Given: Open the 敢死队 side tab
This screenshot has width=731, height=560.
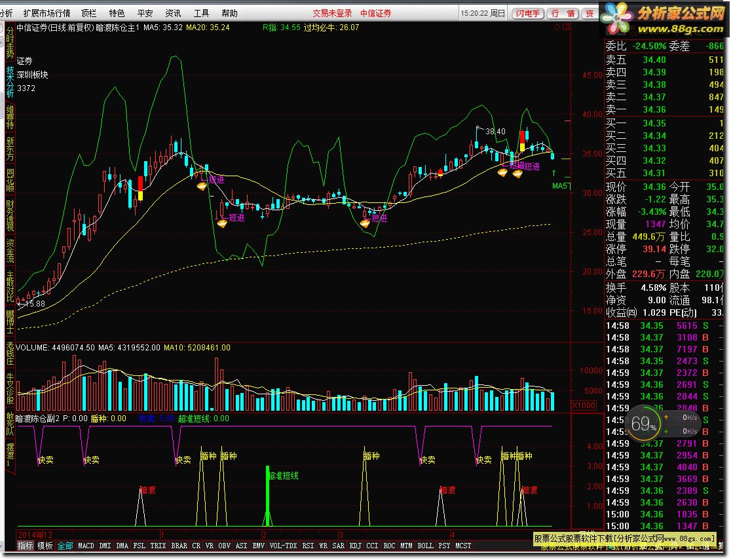Looking at the screenshot, I should (10, 424).
